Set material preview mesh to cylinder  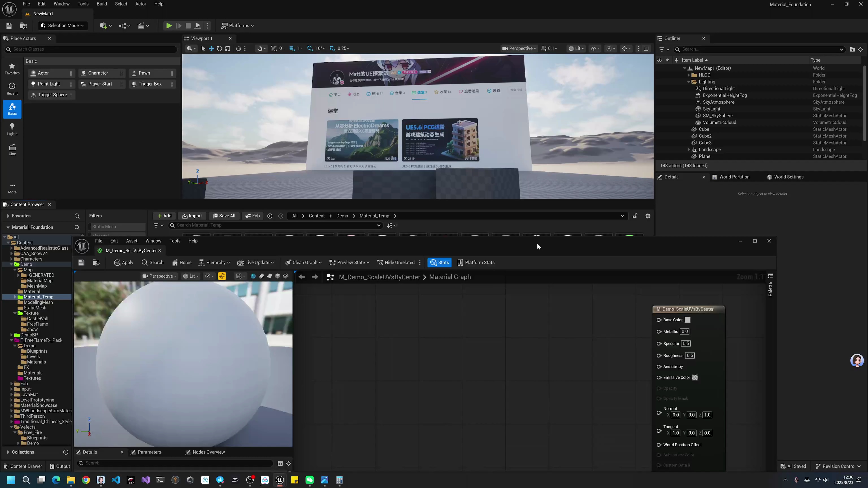click(261, 276)
